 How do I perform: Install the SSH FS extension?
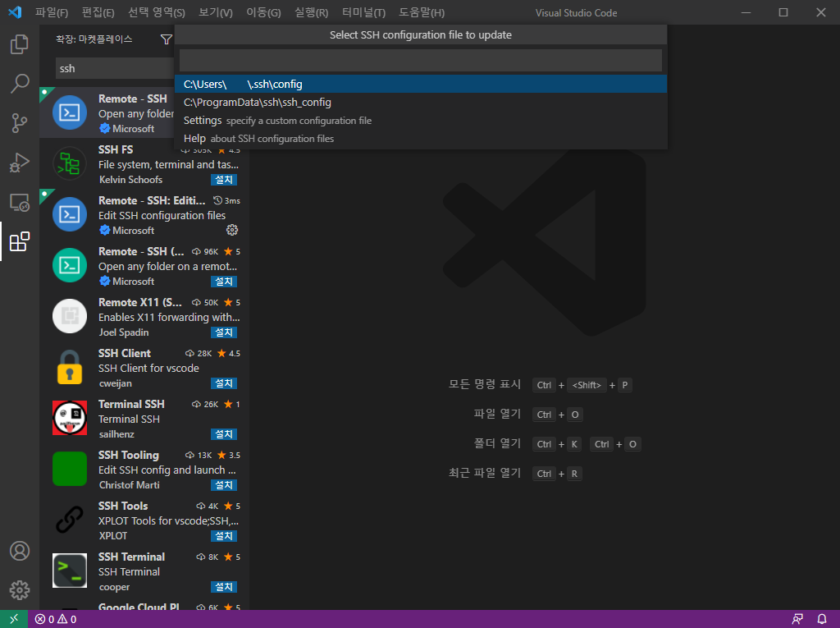224,180
